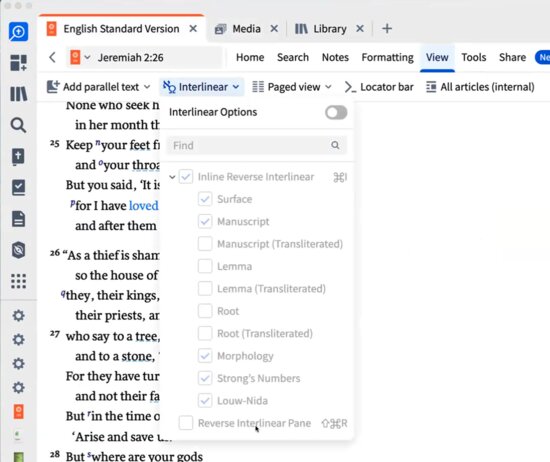Open the Tools menu
The width and height of the screenshot is (550, 462).
pyautogui.click(x=474, y=57)
